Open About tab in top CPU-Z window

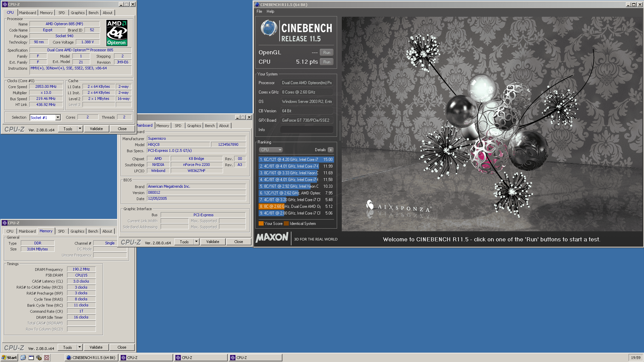coord(108,13)
